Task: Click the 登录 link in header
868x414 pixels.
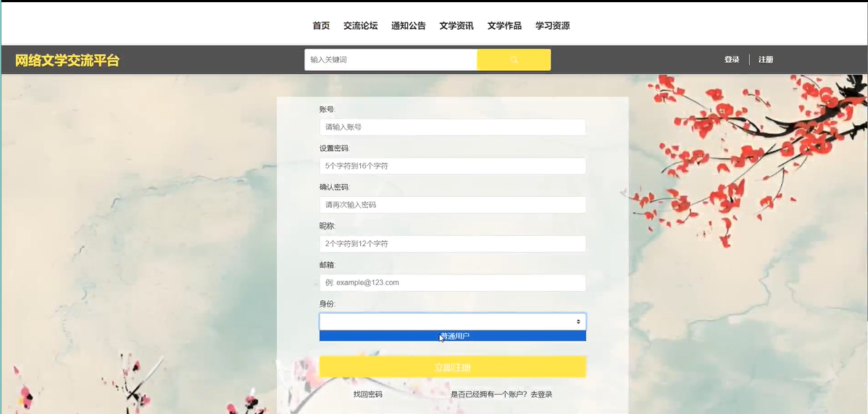Action: click(x=732, y=59)
